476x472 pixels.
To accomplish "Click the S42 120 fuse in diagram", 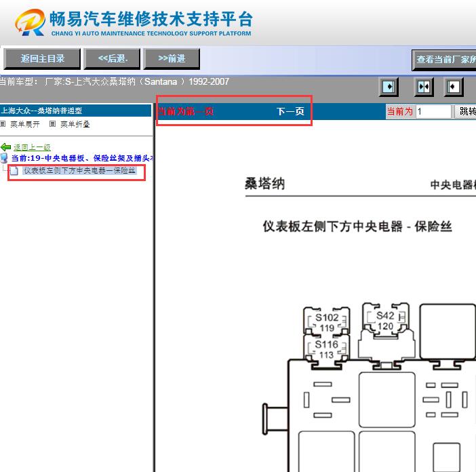I will pyautogui.click(x=386, y=321).
